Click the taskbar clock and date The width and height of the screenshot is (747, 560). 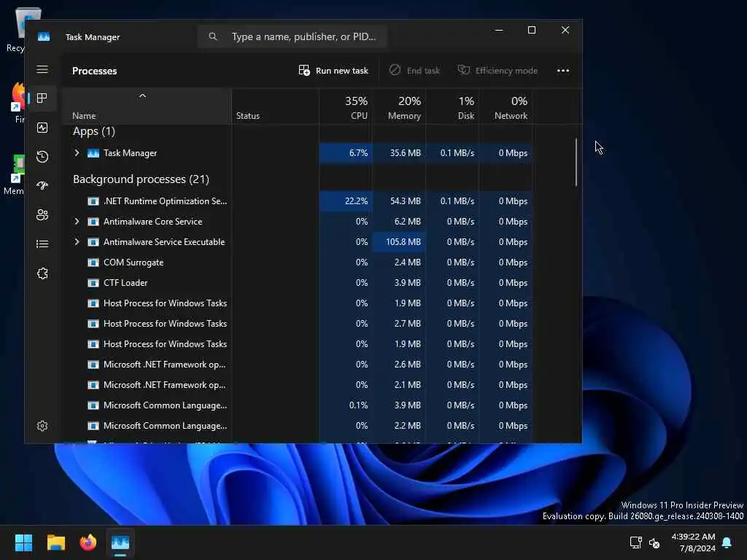tap(693, 542)
